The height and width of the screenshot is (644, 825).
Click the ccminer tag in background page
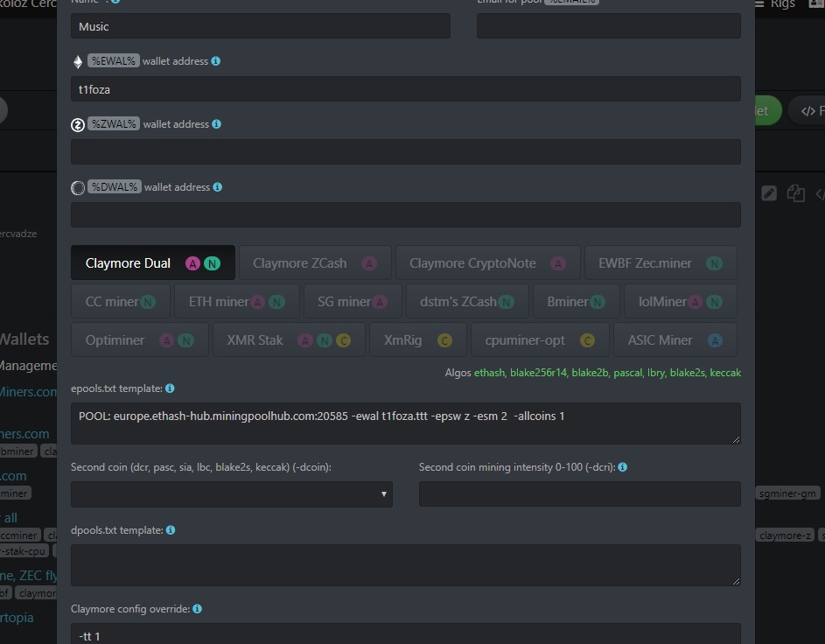coord(19,535)
